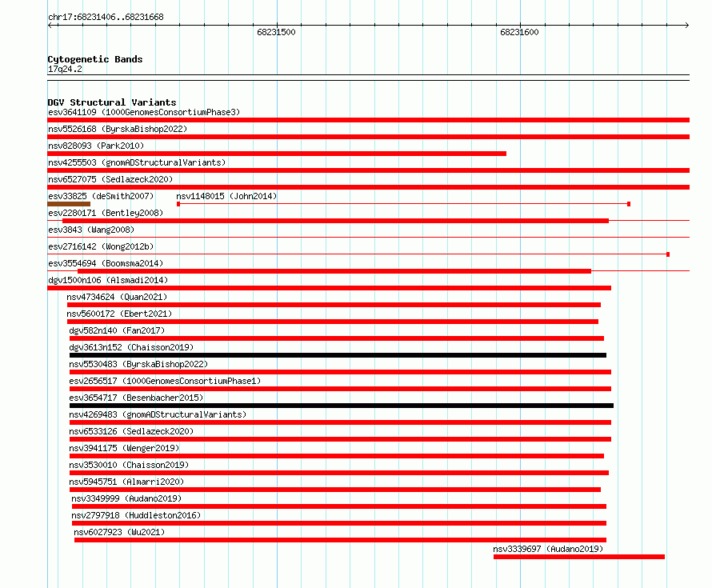Image resolution: width=712 pixels, height=588 pixels.
Task: Select the 17q24.2 band label
Action: point(65,69)
